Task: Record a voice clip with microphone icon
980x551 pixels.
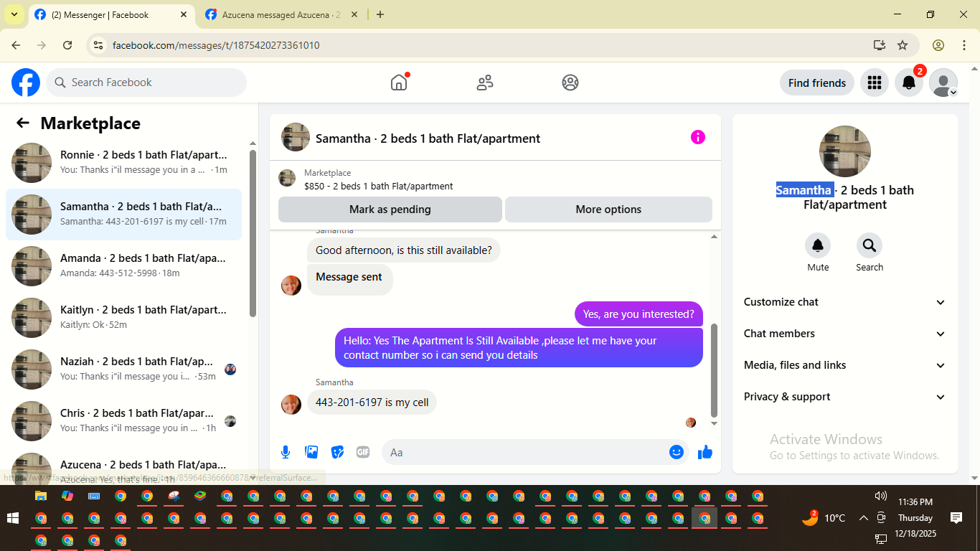Action: (x=286, y=452)
